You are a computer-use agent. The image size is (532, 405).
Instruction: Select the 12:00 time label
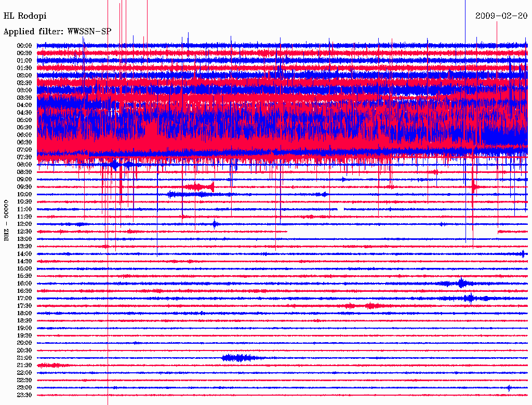point(24,224)
